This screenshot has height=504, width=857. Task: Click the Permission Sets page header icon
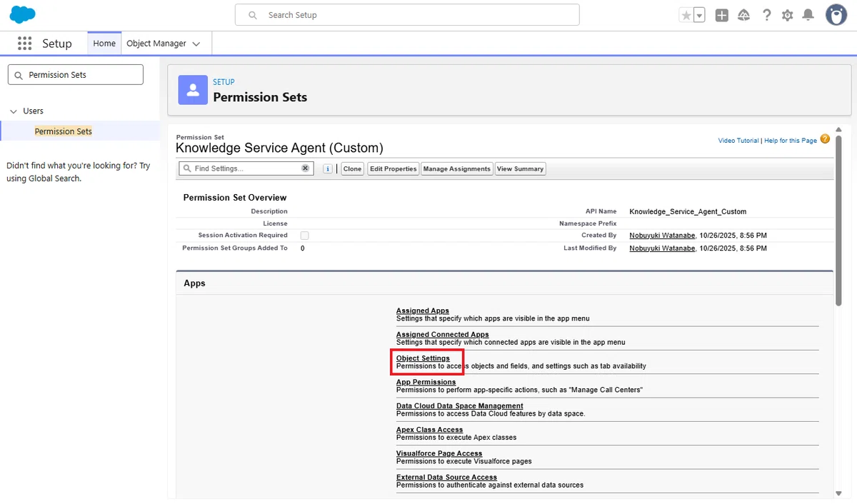pos(192,89)
